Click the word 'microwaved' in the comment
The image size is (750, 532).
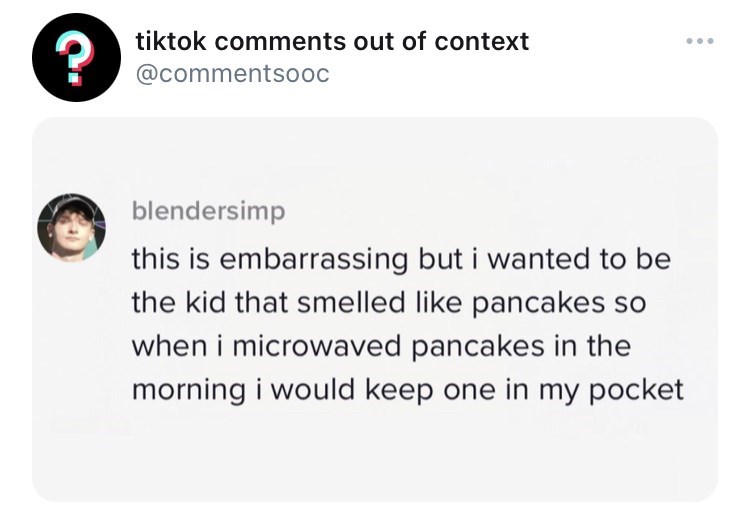(317, 346)
